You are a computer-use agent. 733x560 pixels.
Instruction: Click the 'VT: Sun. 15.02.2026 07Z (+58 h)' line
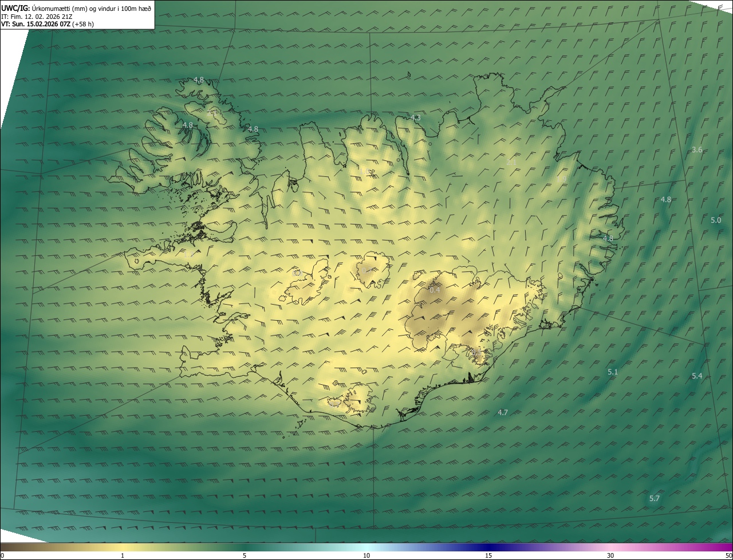(x=48, y=24)
